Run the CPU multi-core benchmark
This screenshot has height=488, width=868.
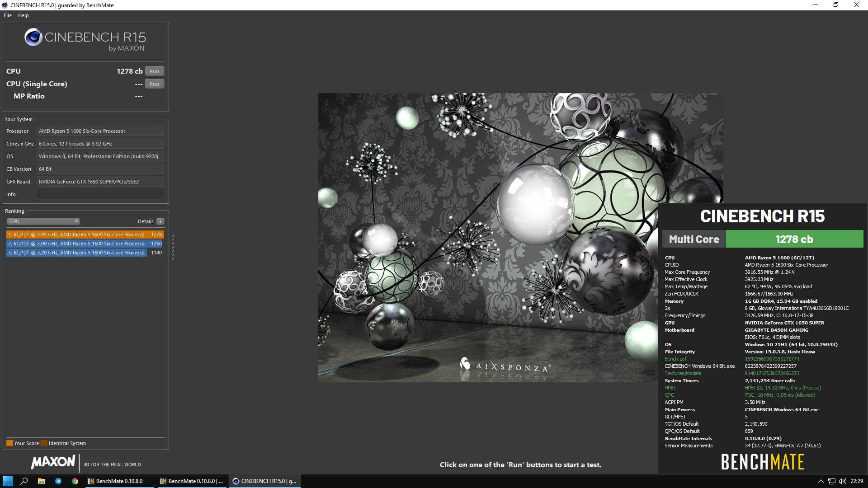[x=155, y=71]
